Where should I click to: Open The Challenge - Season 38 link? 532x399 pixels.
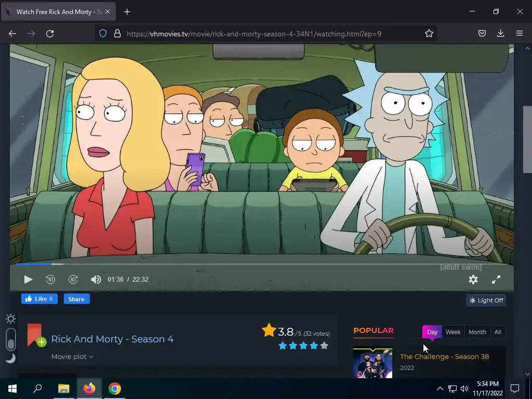(445, 356)
